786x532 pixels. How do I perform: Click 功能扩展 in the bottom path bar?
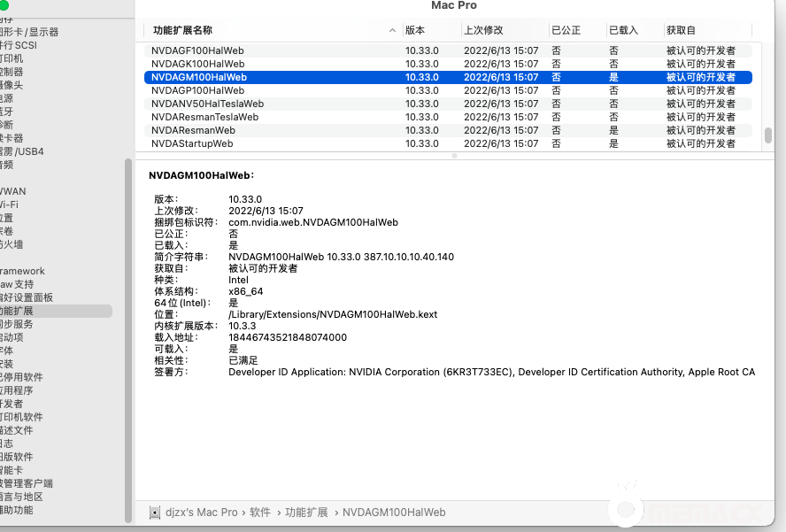pyautogui.click(x=306, y=513)
